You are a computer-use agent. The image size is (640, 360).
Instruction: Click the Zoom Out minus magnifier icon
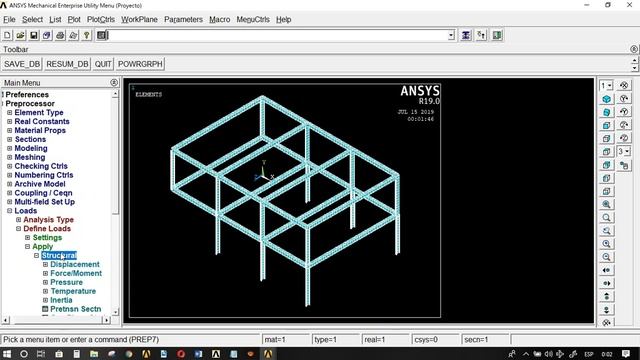[x=607, y=257]
